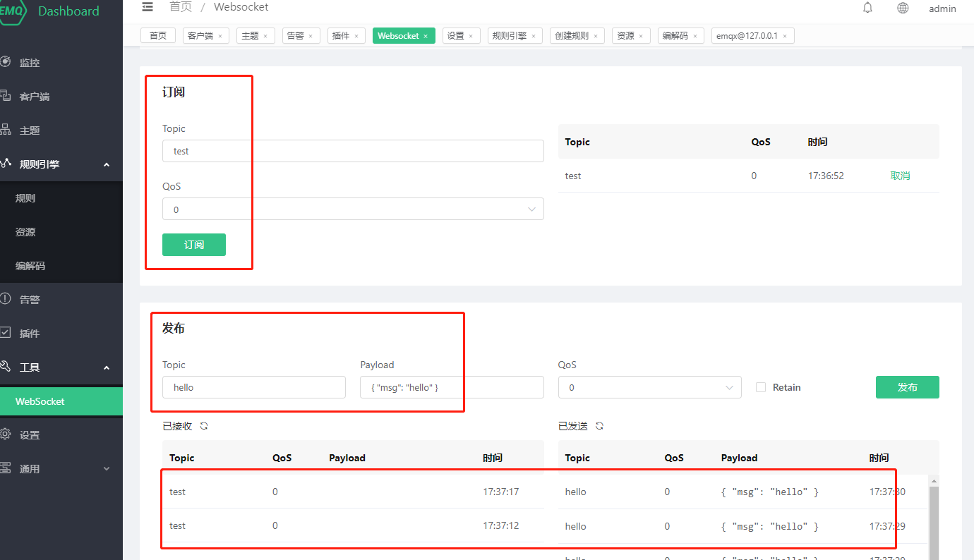This screenshot has height=560, width=974.
Task: Focus the publish Topic field containing hello
Action: coord(254,387)
